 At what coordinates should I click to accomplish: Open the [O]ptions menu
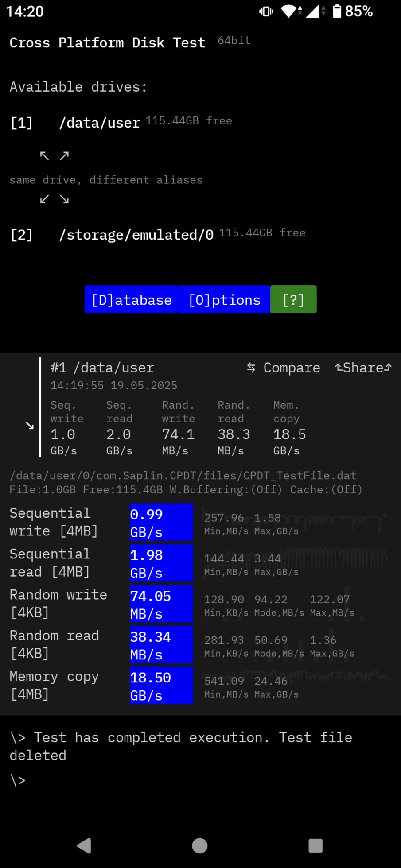(224, 300)
